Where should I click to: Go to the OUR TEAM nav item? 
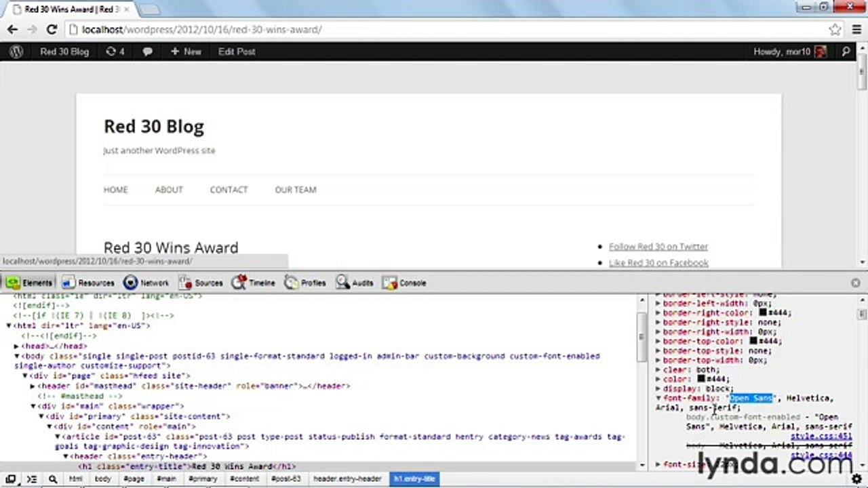(296, 190)
